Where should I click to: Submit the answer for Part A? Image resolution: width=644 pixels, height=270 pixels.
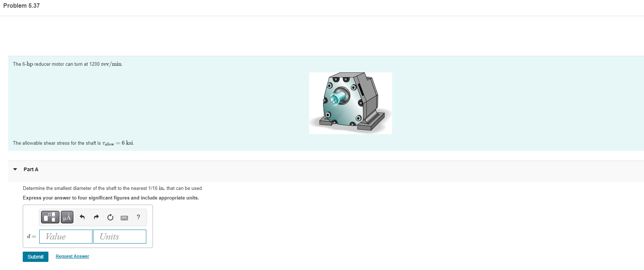click(36, 257)
